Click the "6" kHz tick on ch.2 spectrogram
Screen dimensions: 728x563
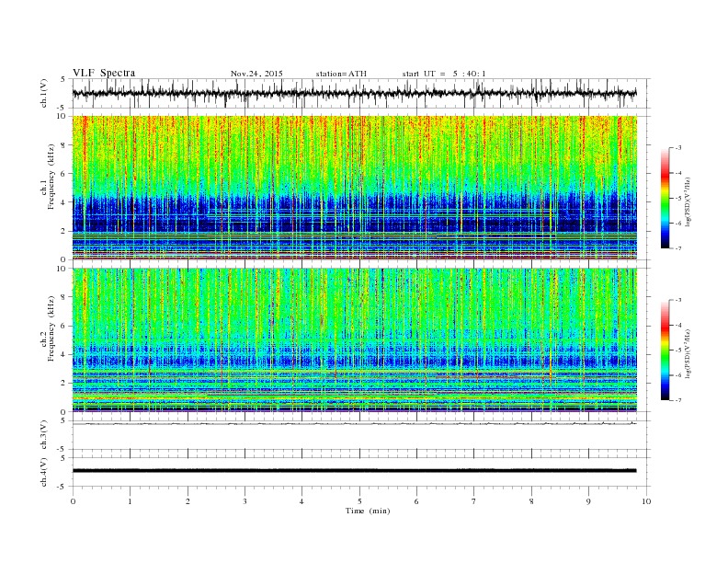64,326
